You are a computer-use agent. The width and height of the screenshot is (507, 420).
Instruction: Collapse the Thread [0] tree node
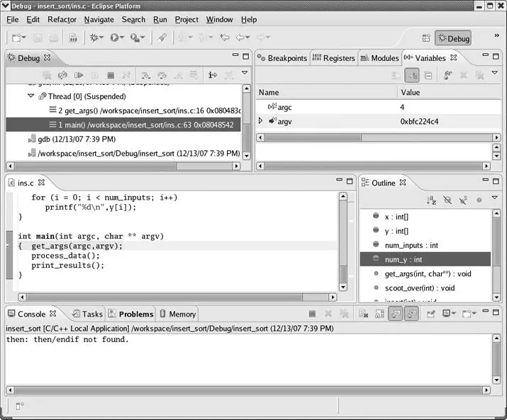(x=30, y=96)
